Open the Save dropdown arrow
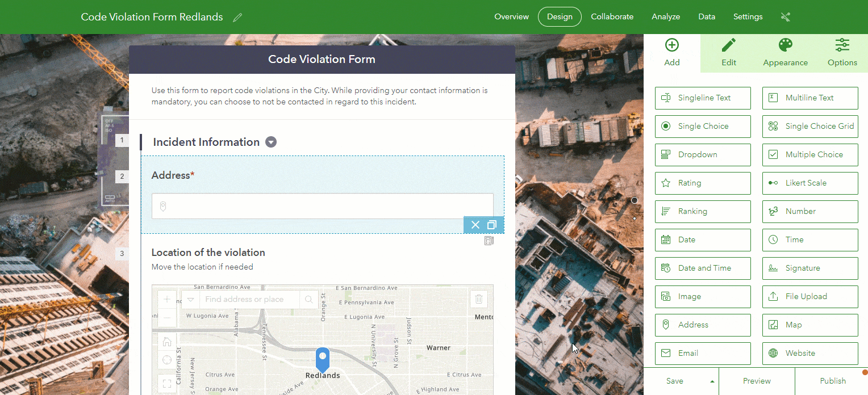The width and height of the screenshot is (868, 395). pyautogui.click(x=712, y=381)
